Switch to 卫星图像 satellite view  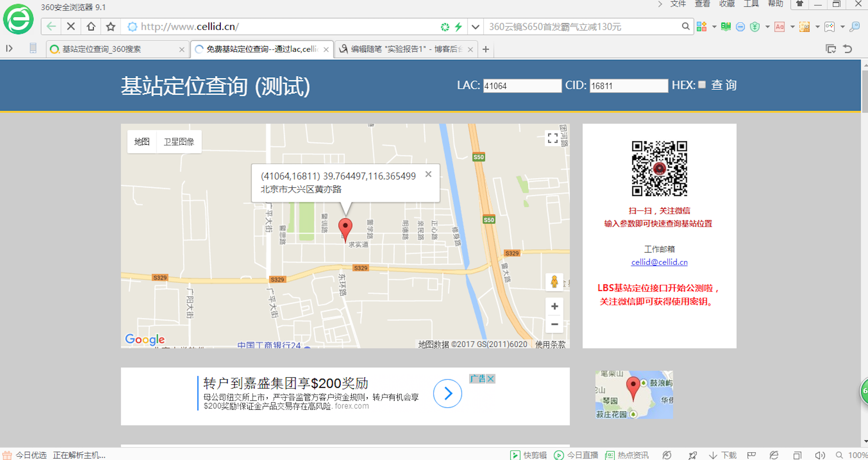click(x=179, y=142)
